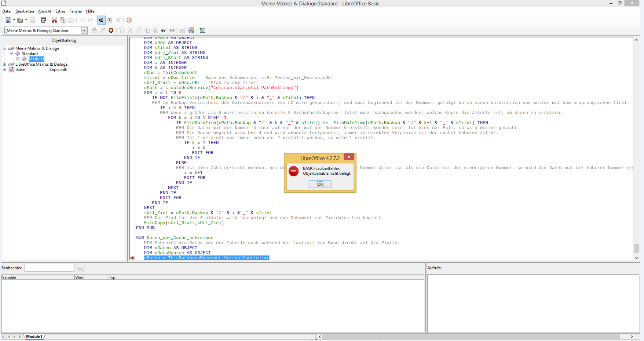
Task: Click the Select Module icon
Action: (x=118, y=20)
